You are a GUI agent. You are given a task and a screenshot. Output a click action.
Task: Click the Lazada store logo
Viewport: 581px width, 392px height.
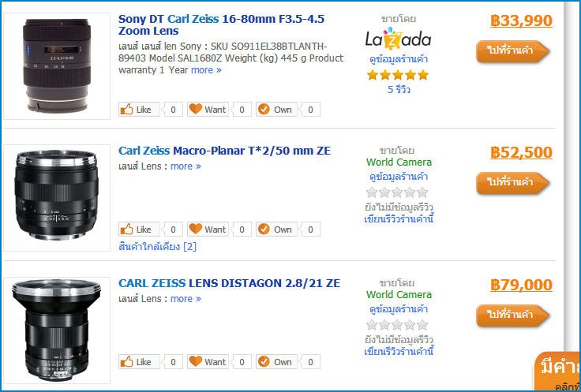(398, 39)
